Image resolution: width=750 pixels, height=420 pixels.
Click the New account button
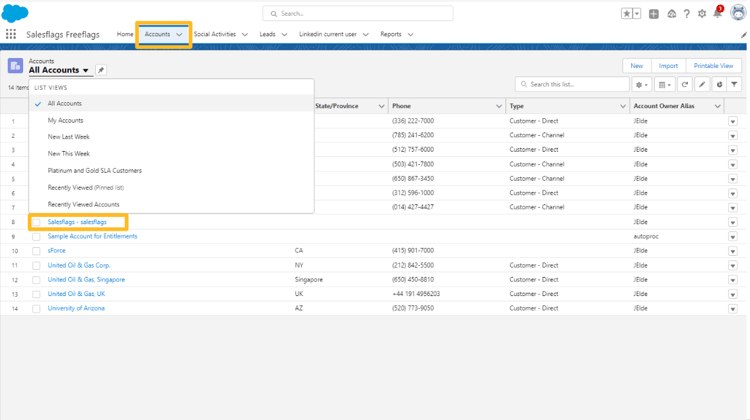pyautogui.click(x=636, y=66)
